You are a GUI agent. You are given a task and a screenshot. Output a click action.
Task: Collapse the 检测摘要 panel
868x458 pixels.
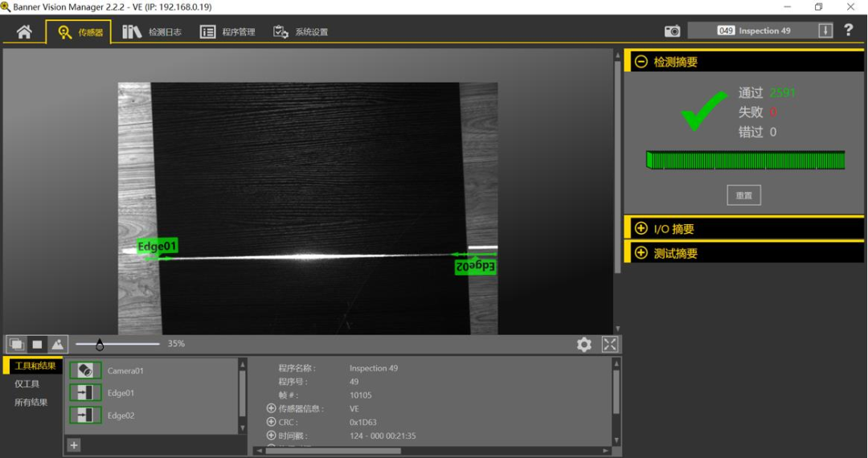[641, 62]
